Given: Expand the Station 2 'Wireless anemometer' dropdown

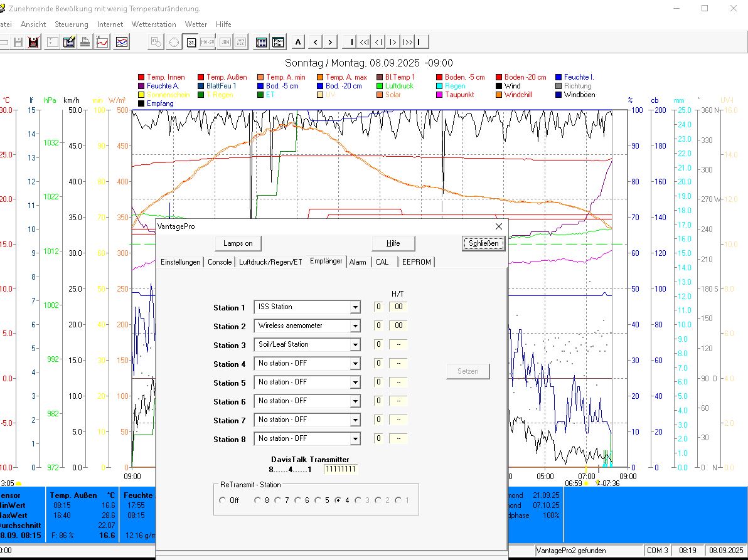Looking at the screenshot, I should click(x=355, y=326).
